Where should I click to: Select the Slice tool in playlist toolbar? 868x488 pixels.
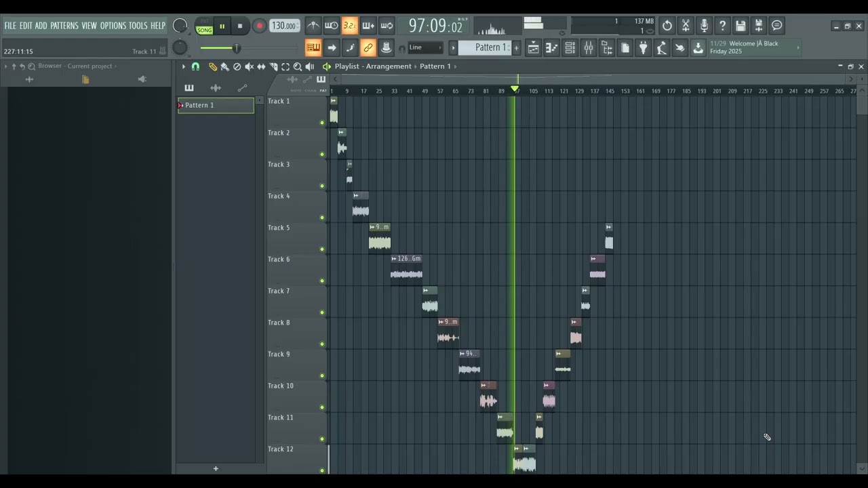[x=273, y=66]
